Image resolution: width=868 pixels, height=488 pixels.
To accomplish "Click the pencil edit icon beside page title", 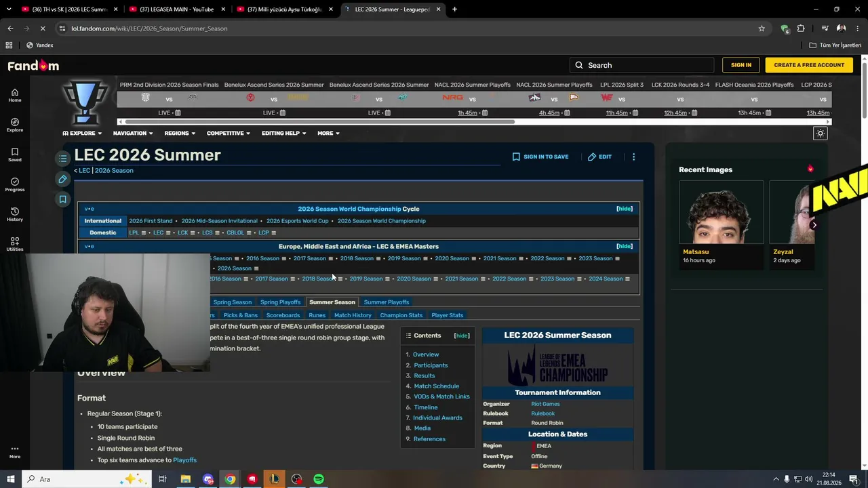I will pyautogui.click(x=62, y=179).
